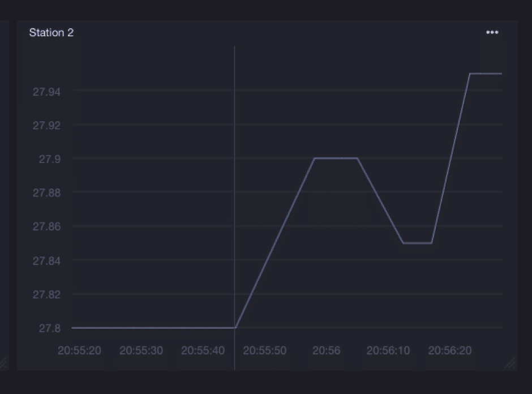Click the 20:56:20 time axis label

tap(449, 351)
